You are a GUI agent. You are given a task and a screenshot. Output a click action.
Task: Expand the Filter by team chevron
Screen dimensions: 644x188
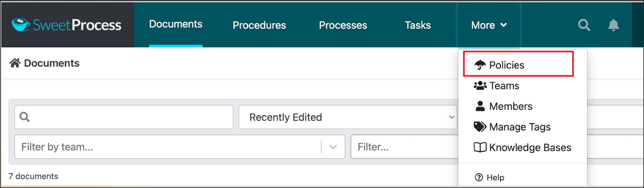pyautogui.click(x=333, y=147)
